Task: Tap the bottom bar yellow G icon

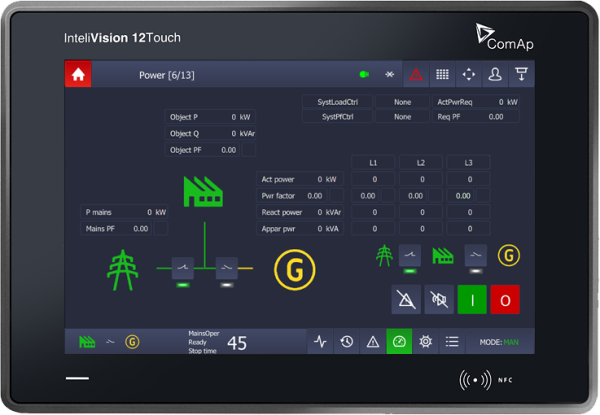Action: (x=132, y=342)
